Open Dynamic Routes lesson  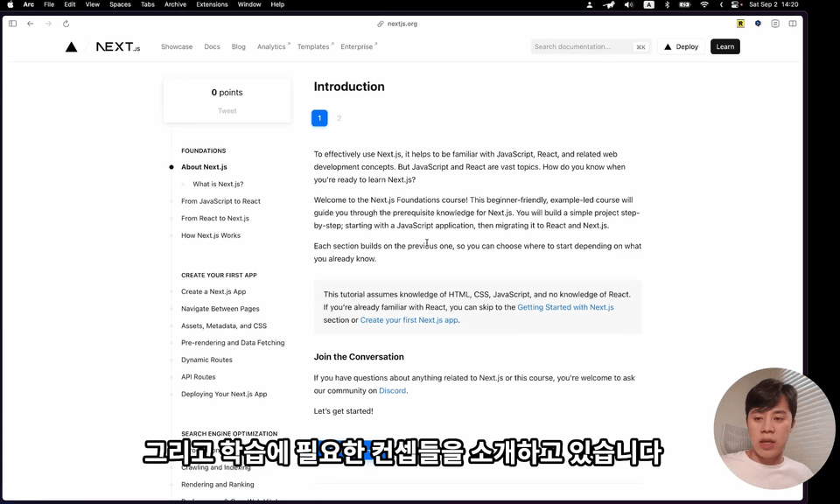click(x=206, y=360)
